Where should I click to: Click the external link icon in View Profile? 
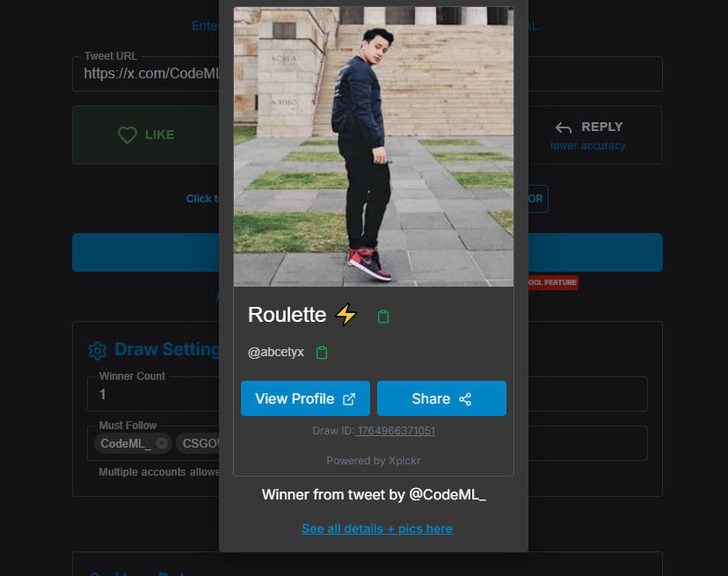[349, 399]
